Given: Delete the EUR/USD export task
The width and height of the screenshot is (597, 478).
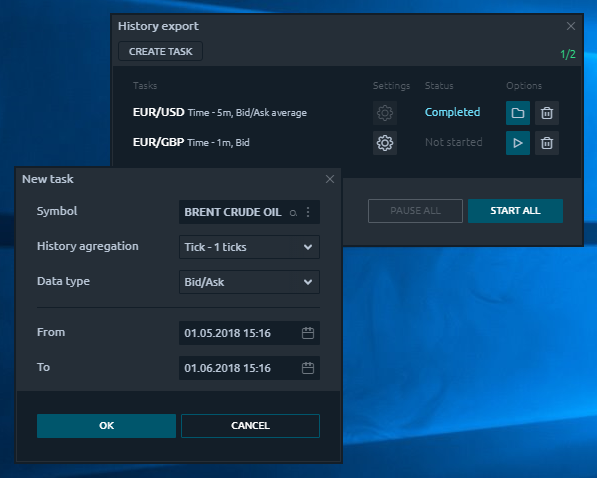Looking at the screenshot, I should tap(547, 113).
